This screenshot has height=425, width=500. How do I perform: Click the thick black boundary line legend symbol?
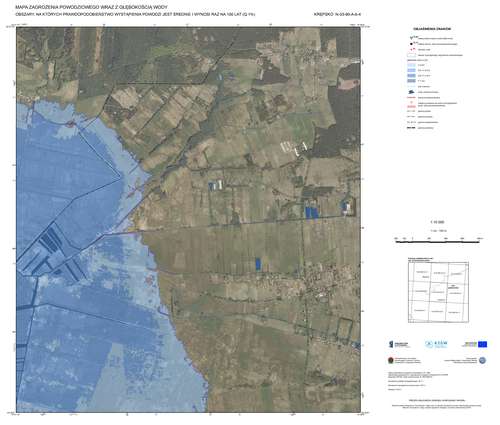click(411, 128)
